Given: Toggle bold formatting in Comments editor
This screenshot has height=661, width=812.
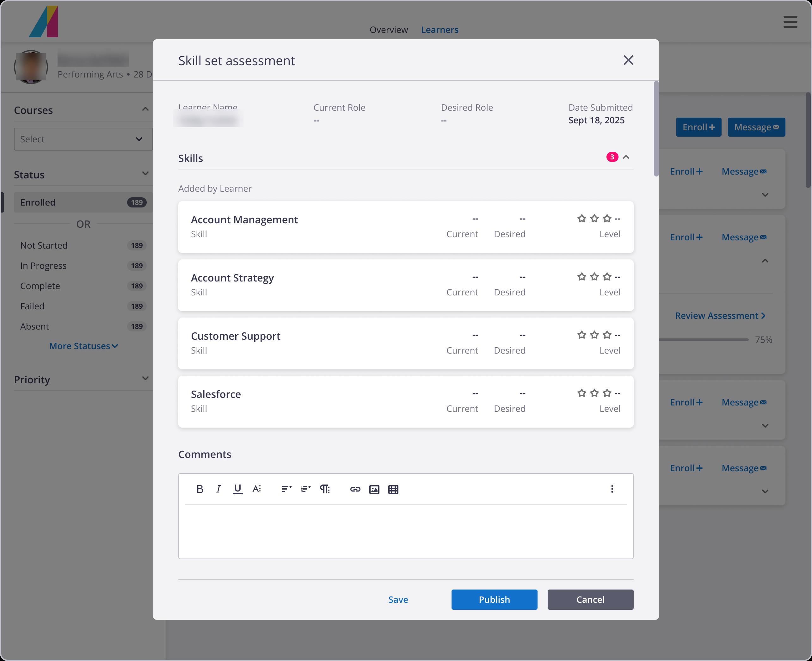Looking at the screenshot, I should 200,489.
